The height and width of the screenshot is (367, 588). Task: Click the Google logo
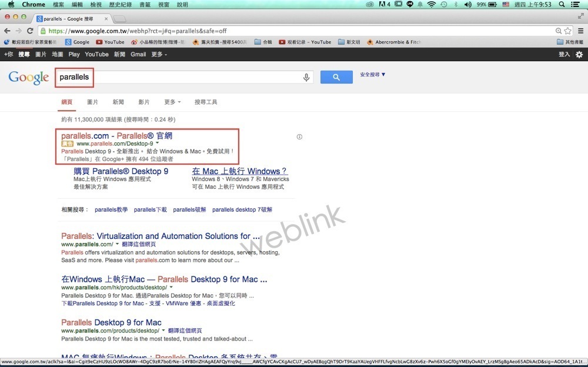point(29,77)
